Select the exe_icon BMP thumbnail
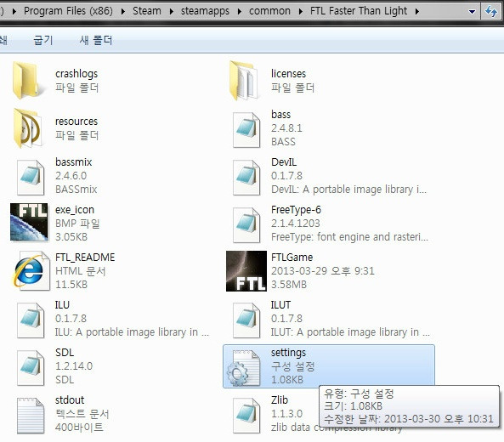 click(x=29, y=222)
